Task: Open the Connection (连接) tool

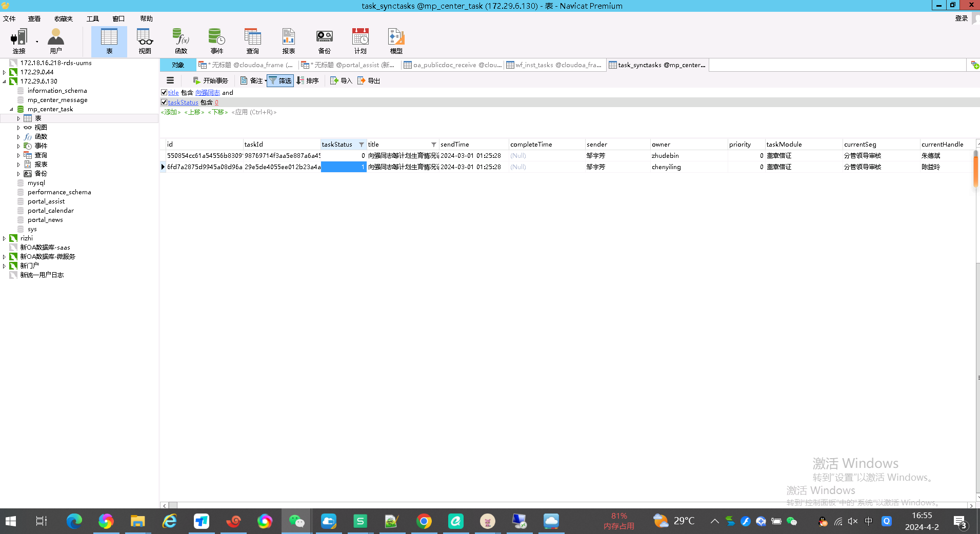Action: pyautogui.click(x=19, y=41)
